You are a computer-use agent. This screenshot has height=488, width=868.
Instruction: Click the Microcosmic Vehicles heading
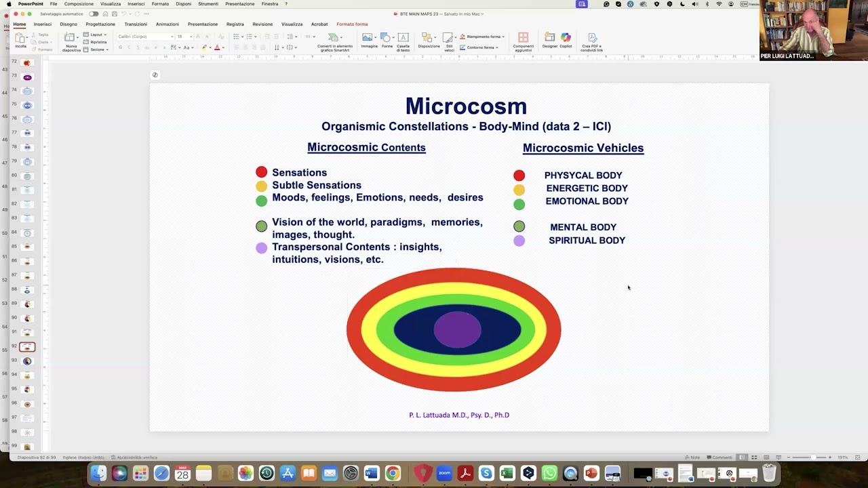point(583,148)
